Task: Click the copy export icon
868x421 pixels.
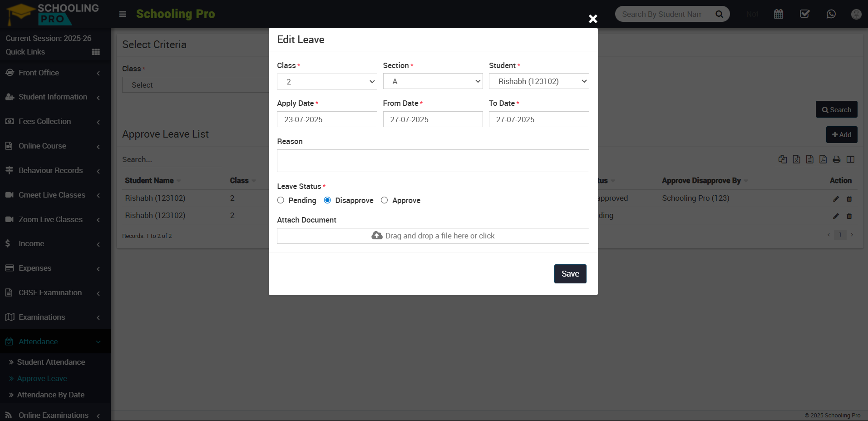Action: pyautogui.click(x=783, y=159)
